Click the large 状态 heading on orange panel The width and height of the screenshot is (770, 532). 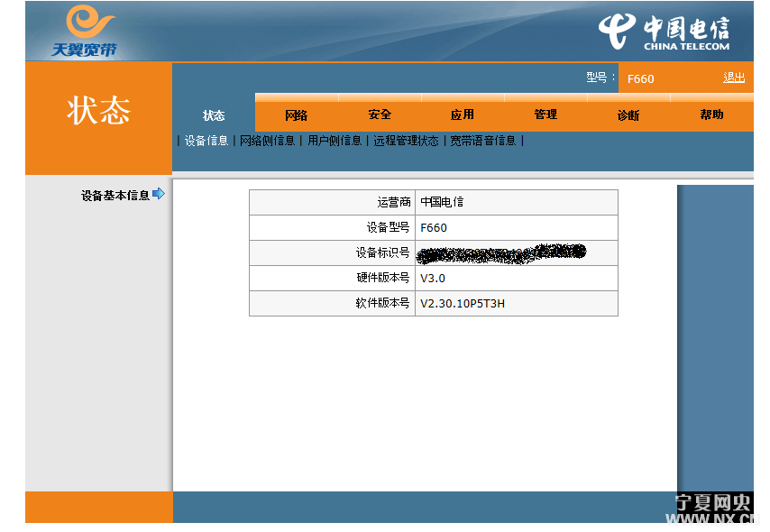(98, 110)
